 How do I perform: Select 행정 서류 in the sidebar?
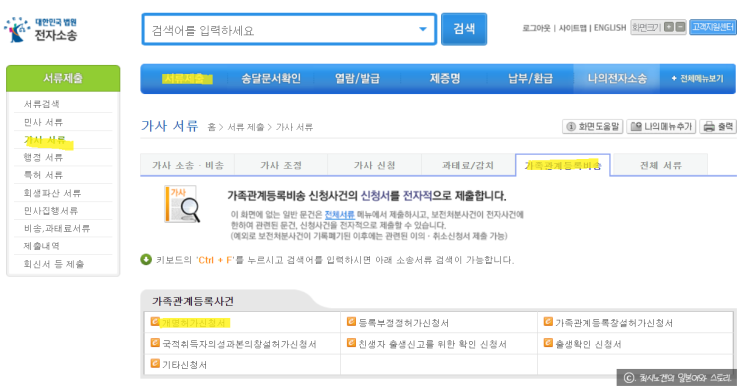pos(43,157)
